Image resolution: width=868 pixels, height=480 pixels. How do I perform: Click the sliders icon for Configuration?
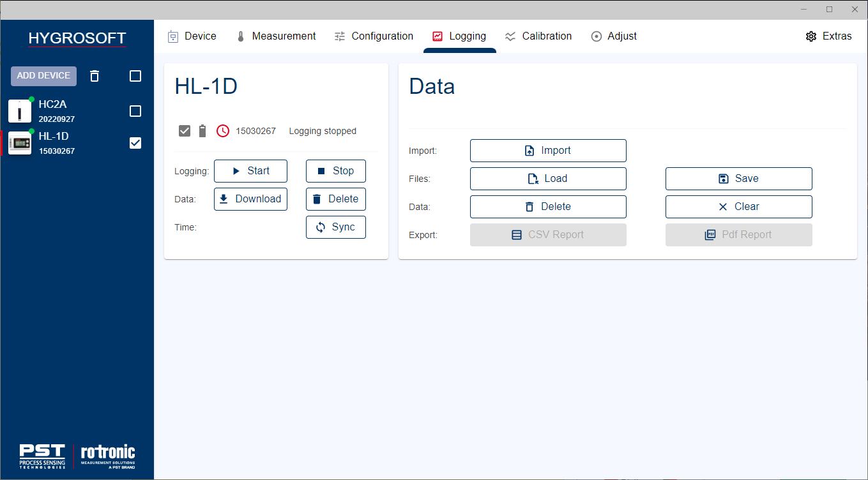click(340, 36)
